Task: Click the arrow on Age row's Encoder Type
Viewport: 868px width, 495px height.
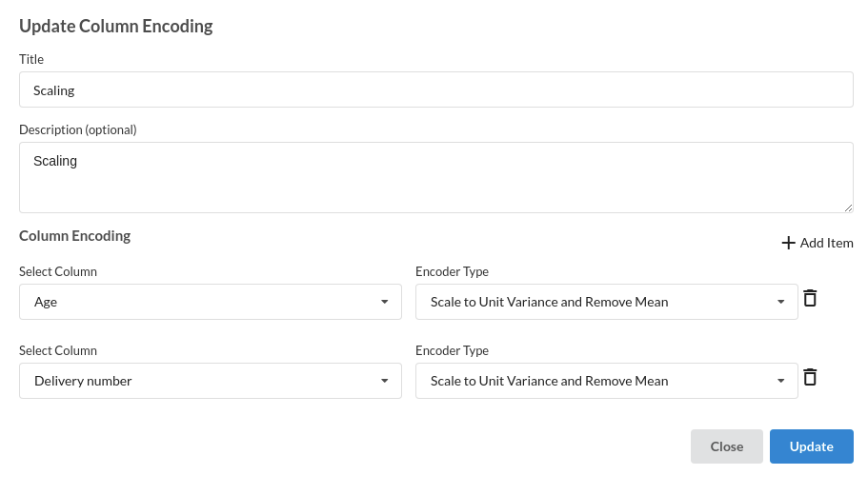Action: click(780, 302)
